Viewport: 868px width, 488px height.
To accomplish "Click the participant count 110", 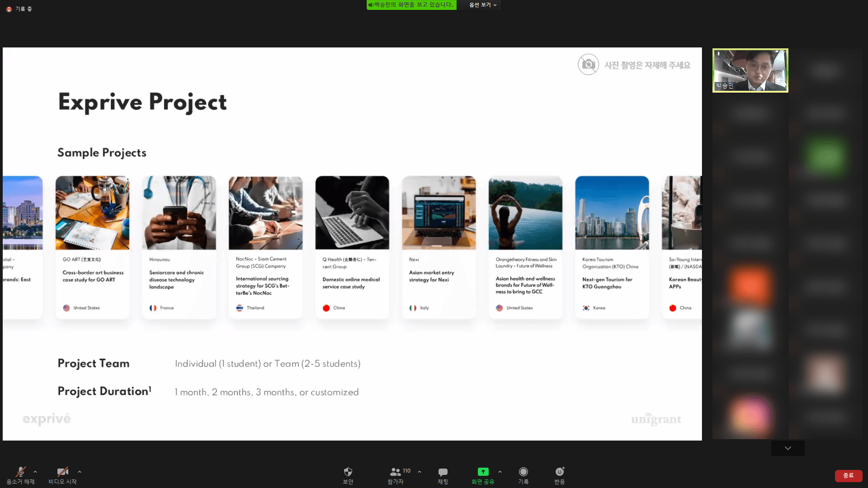I will pyautogui.click(x=407, y=471).
